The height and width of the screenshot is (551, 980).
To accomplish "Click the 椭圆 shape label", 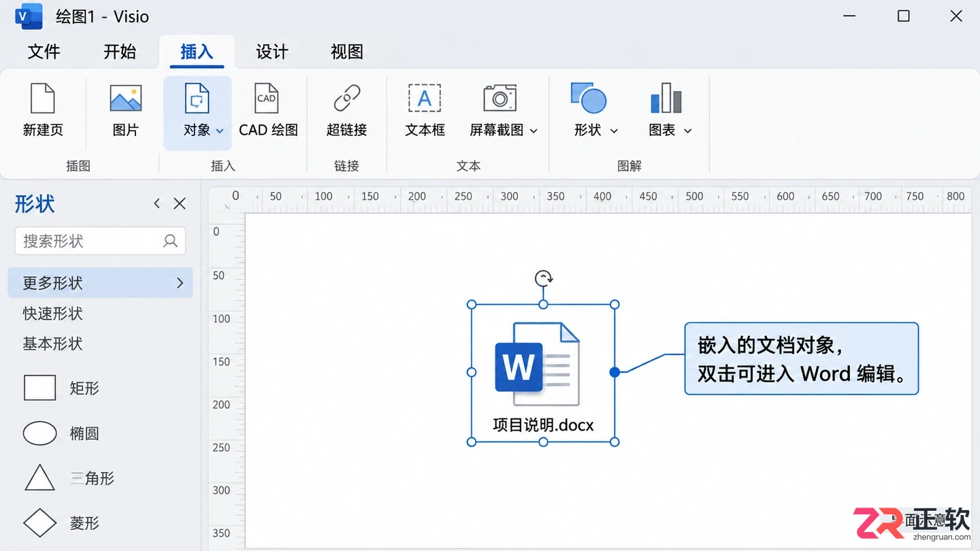I will (x=84, y=433).
